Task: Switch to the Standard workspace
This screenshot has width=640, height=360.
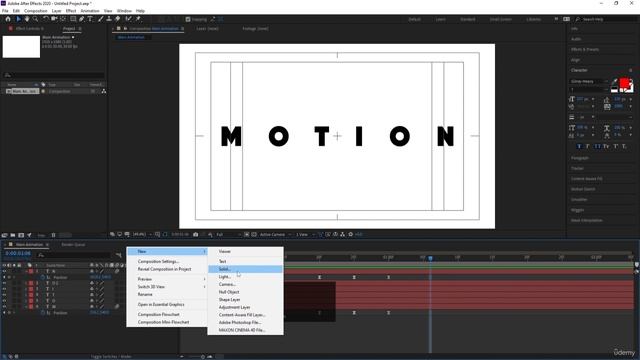Action: (x=467, y=19)
